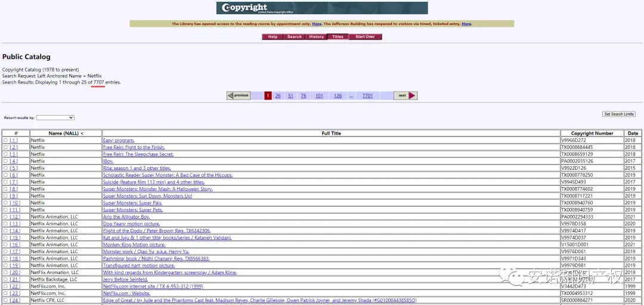The image size is (644, 305).
Task: Open the Help menu tab
Action: click(273, 37)
